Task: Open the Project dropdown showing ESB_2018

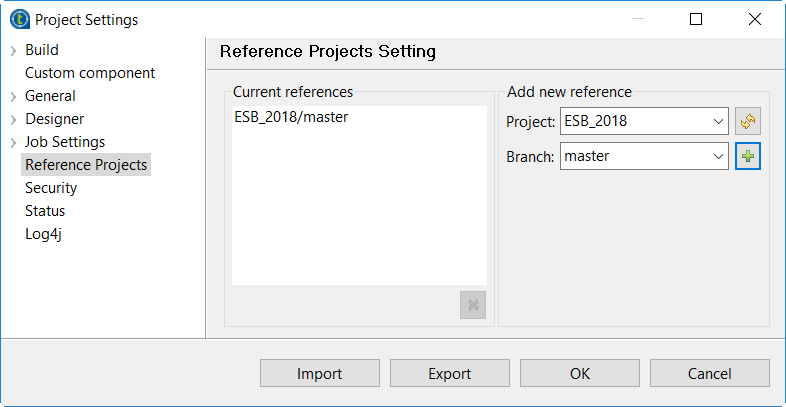Action: 644,122
